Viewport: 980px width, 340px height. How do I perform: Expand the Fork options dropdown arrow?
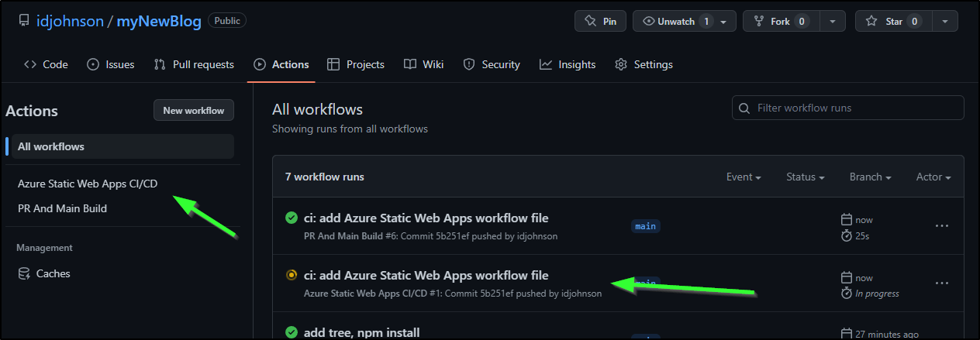(x=833, y=21)
